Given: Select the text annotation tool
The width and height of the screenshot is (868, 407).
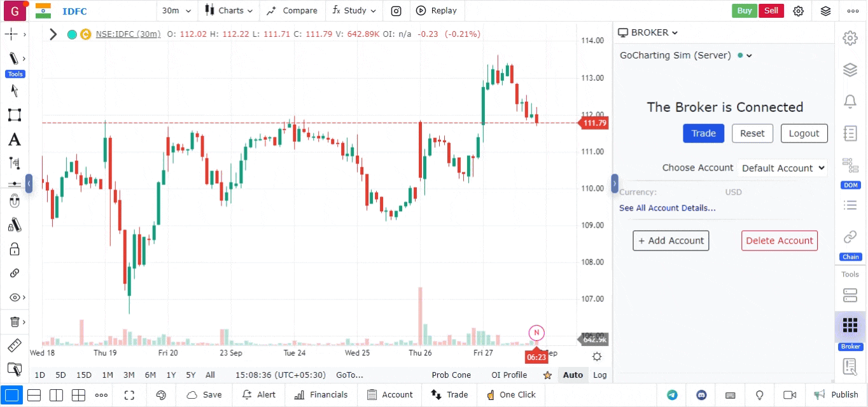Looking at the screenshot, I should (14, 140).
